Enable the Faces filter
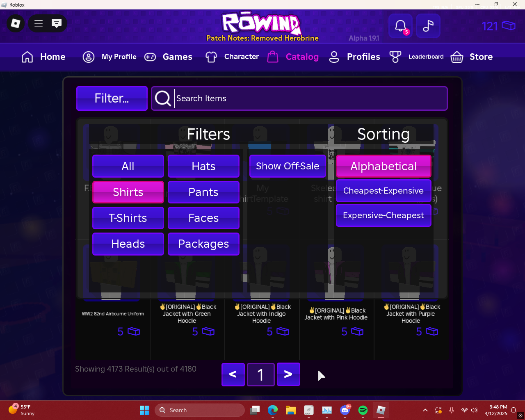The height and width of the screenshot is (420, 525). click(203, 218)
